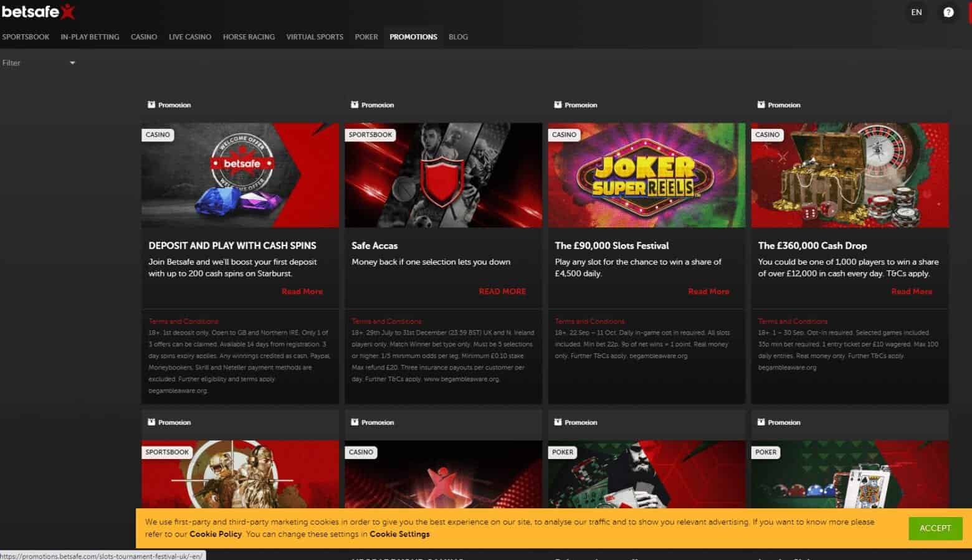Click Promotion icon above Cash Spins card

151,105
